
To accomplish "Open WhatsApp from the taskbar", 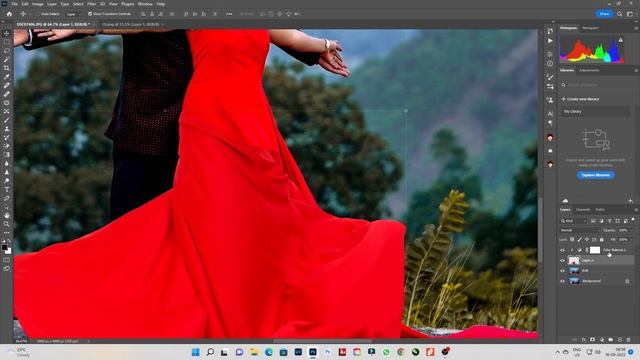I will 386,352.
